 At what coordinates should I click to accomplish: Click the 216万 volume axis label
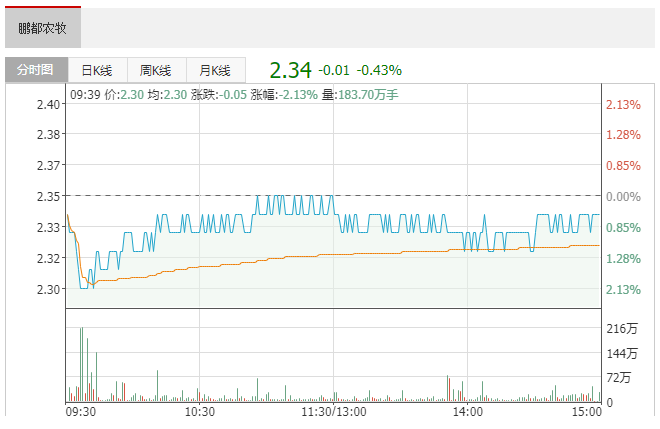coord(622,328)
